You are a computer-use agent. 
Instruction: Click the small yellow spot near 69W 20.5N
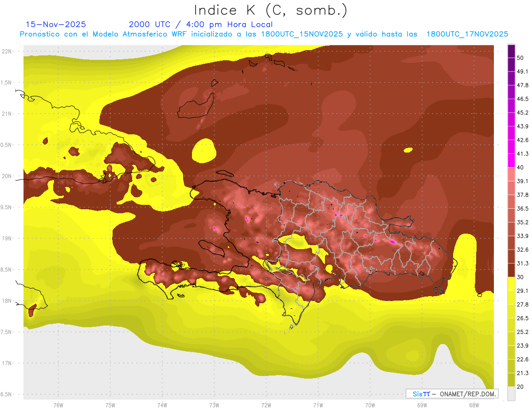click(x=407, y=150)
